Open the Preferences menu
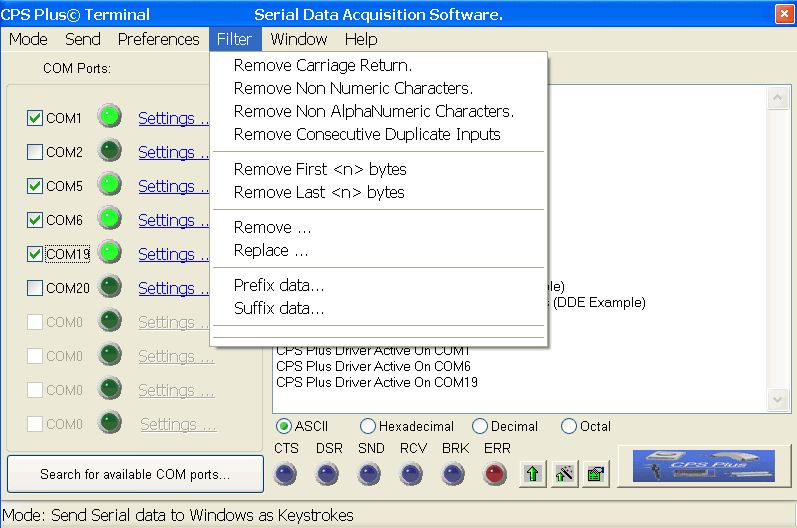Screen dimensions: 797x528 click(159, 39)
